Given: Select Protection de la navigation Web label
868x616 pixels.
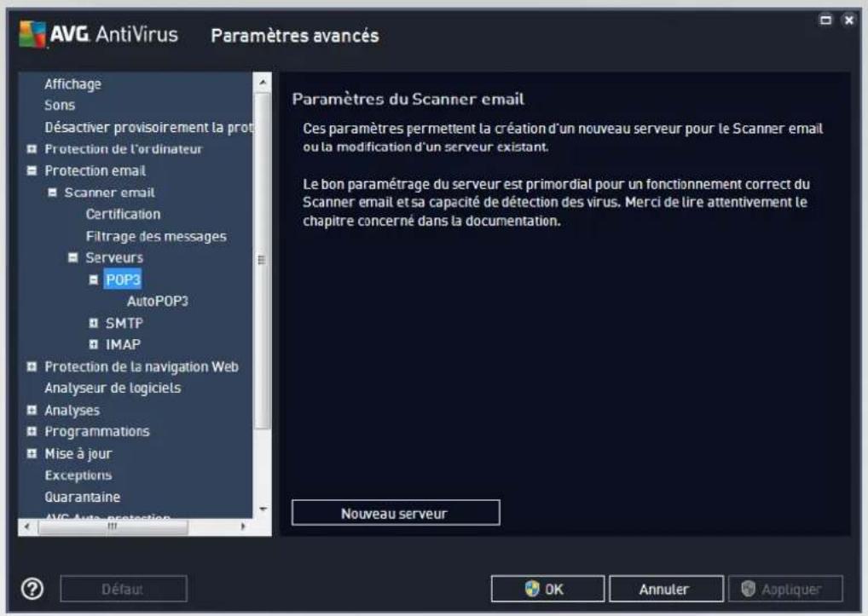Looking at the screenshot, I should [x=142, y=366].
